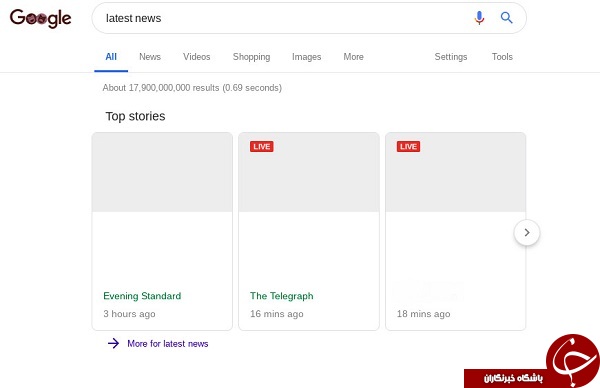Open Settings menu
Viewport: 600px width, 388px height.
(451, 57)
